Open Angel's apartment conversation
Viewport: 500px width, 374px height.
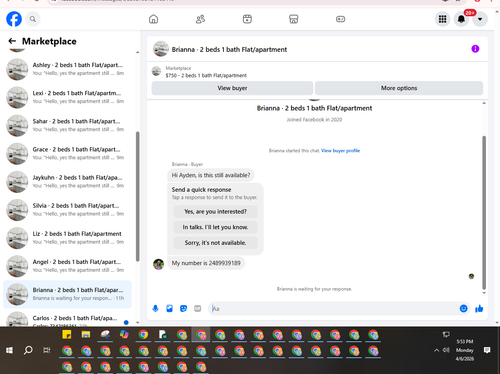pos(67,266)
